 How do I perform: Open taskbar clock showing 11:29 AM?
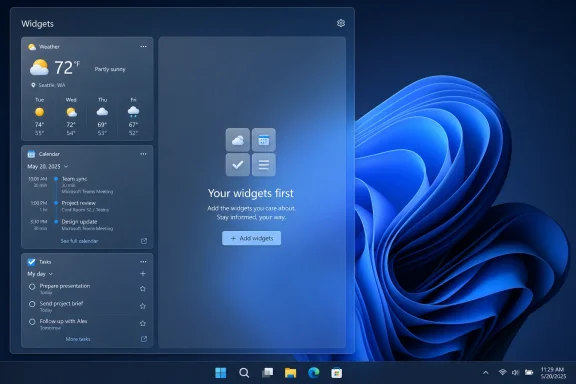click(553, 373)
